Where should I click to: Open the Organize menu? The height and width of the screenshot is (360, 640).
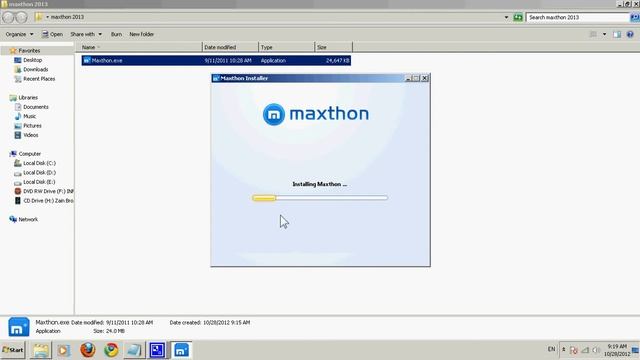[19, 34]
